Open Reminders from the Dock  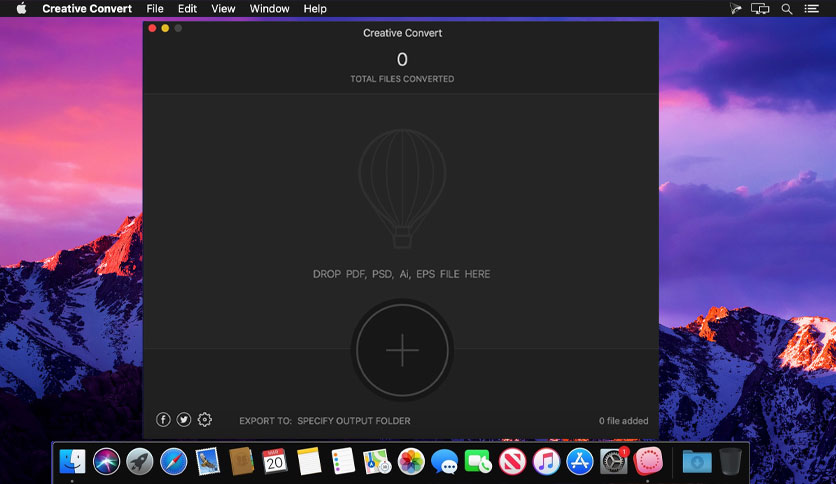[343, 461]
